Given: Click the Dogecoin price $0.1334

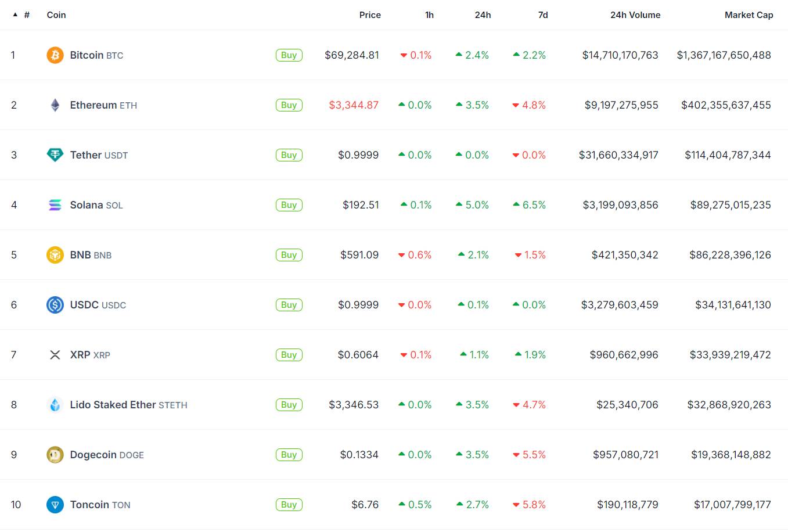Looking at the screenshot, I should point(359,455).
